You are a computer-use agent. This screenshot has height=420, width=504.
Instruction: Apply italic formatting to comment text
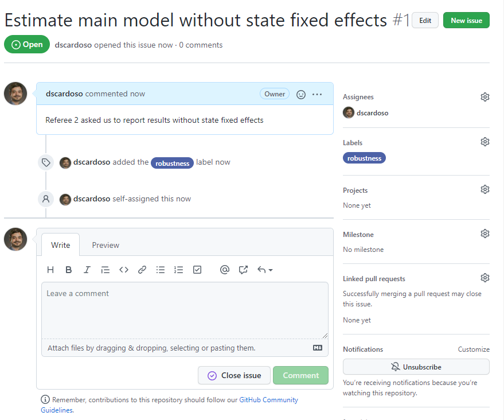click(87, 270)
